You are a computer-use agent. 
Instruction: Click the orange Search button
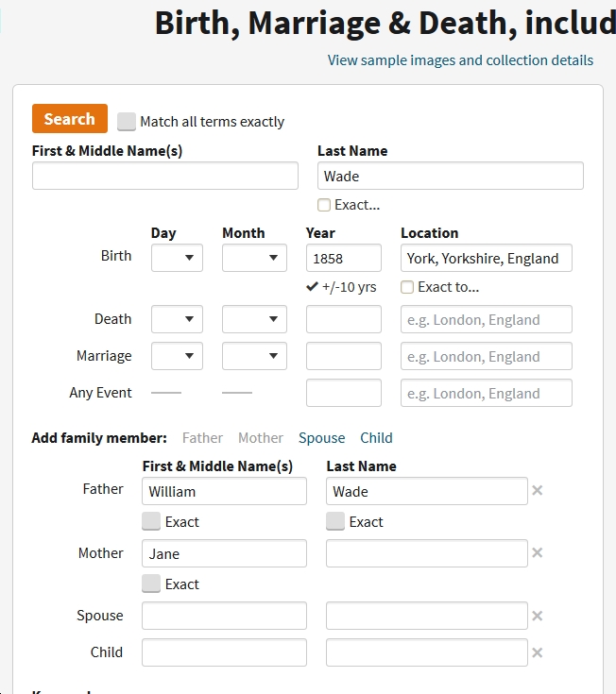pos(70,119)
